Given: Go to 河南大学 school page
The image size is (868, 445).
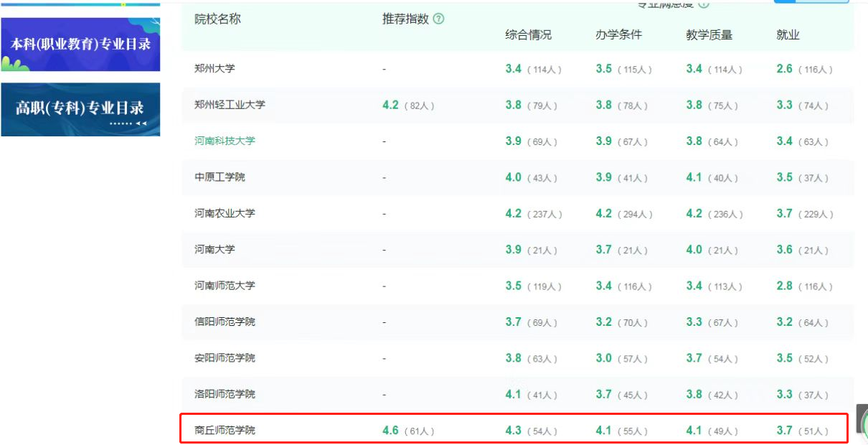Looking at the screenshot, I should coord(214,250).
